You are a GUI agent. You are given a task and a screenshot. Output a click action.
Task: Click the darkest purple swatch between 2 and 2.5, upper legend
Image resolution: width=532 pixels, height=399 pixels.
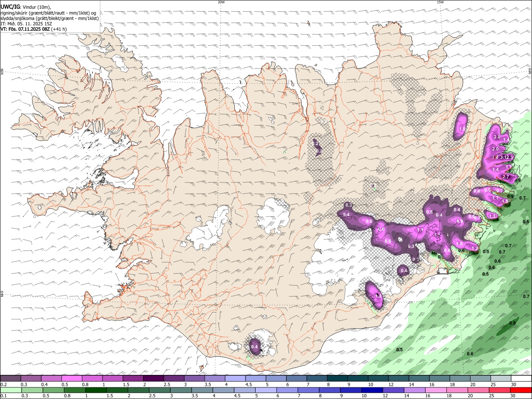coord(153,378)
